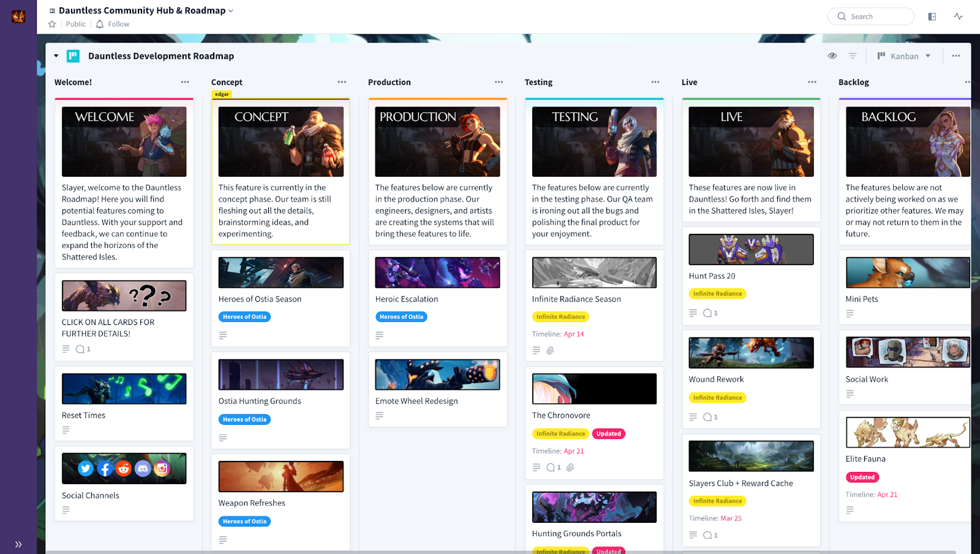Click description icon on Emote Wheel Redesign
The image size is (980, 554).
tap(380, 416)
